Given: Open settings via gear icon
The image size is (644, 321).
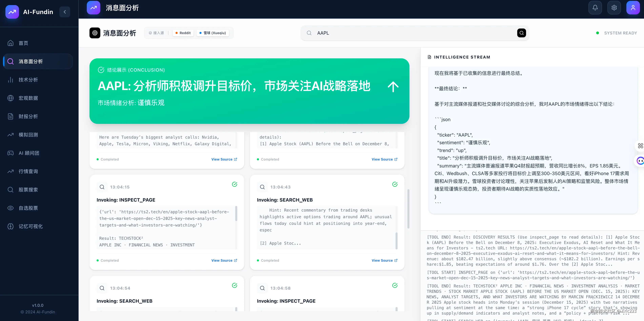Looking at the screenshot, I should pos(614,8).
